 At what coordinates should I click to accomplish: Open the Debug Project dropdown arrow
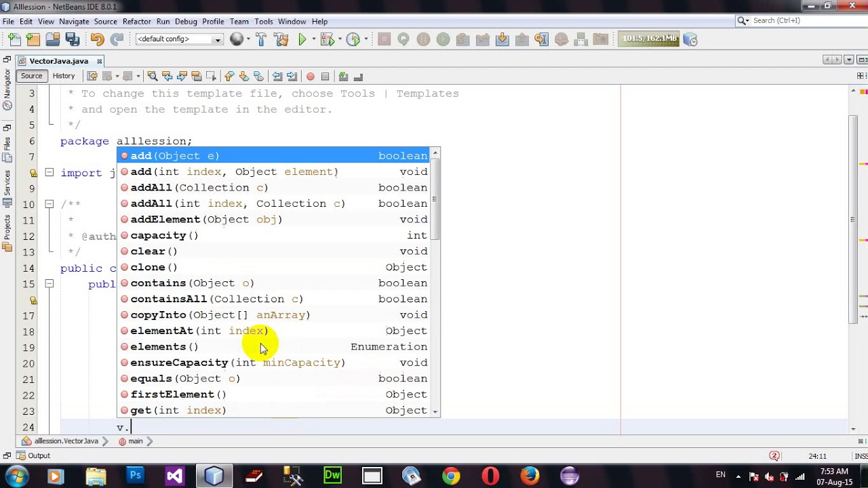tap(338, 39)
